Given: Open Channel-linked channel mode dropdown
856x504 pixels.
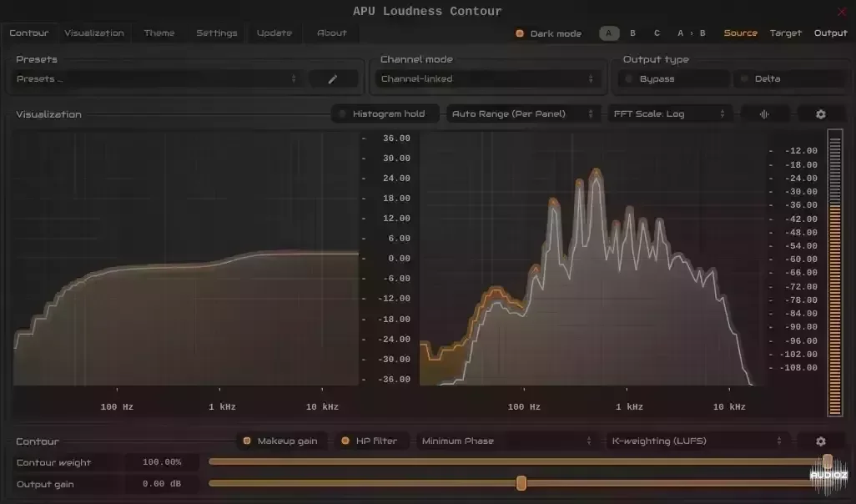Looking at the screenshot, I should 487,79.
